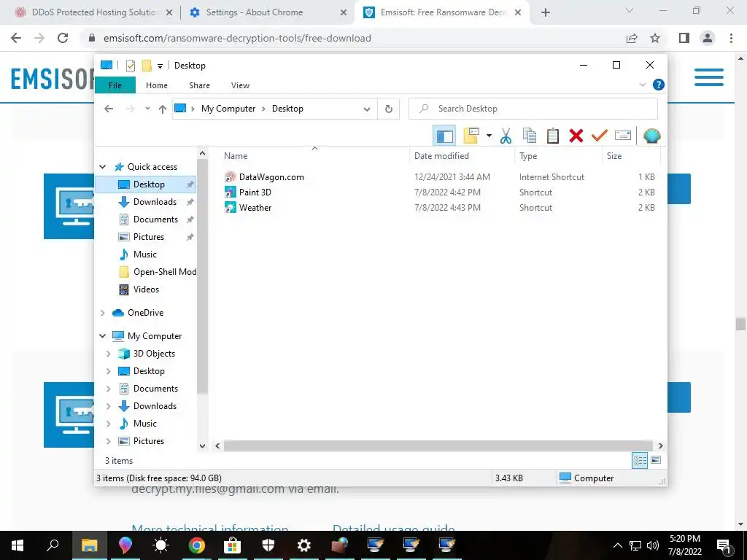Go up one level with the up arrow
Screen dimensions: 747x560
pyautogui.click(x=163, y=109)
